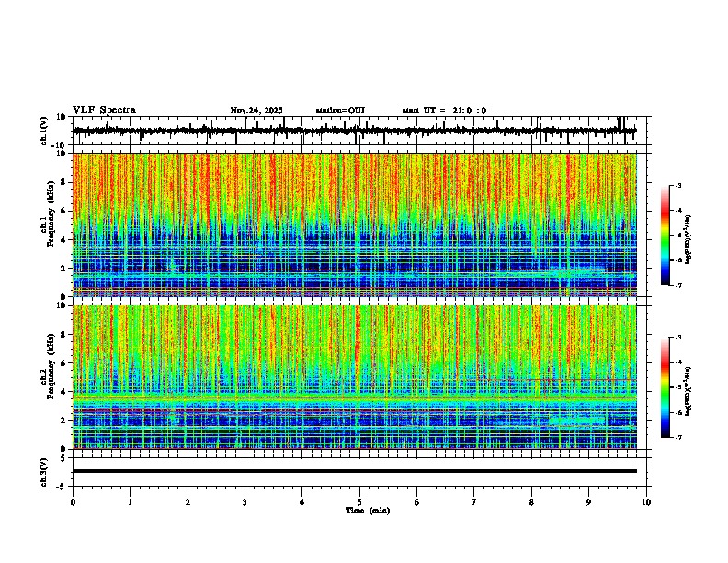Click the ch.2 spectrogram panel
Viewport: 728px width, 563px height.
pyautogui.click(x=355, y=377)
